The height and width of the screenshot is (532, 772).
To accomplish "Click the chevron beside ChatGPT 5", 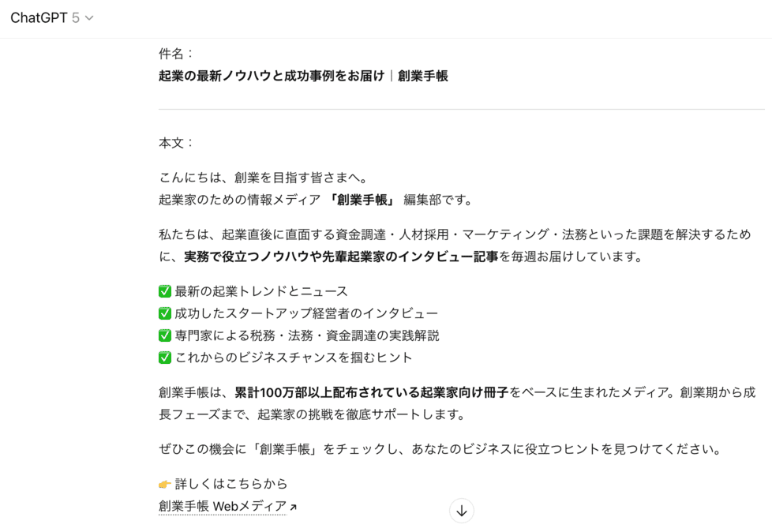I will point(89,18).
